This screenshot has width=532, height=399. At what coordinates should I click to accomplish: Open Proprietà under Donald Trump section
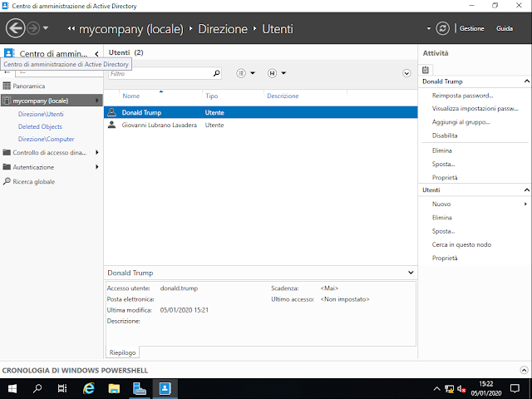click(x=445, y=178)
